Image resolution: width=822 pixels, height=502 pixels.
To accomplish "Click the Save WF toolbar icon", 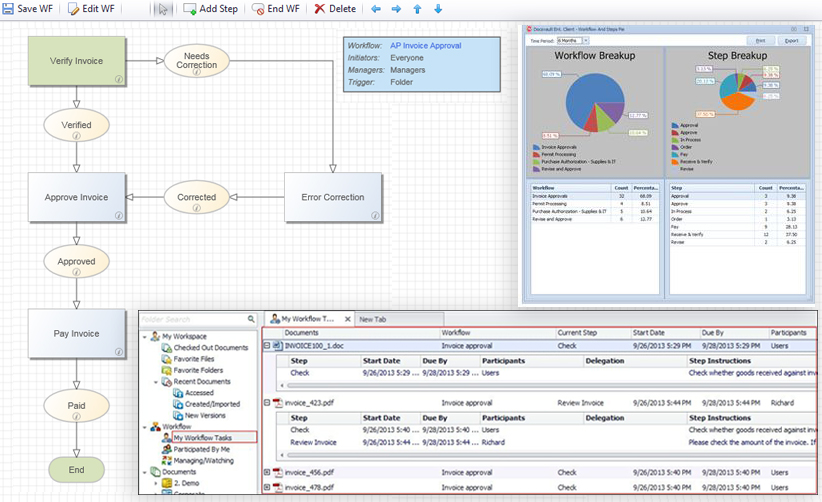I will 8,8.
